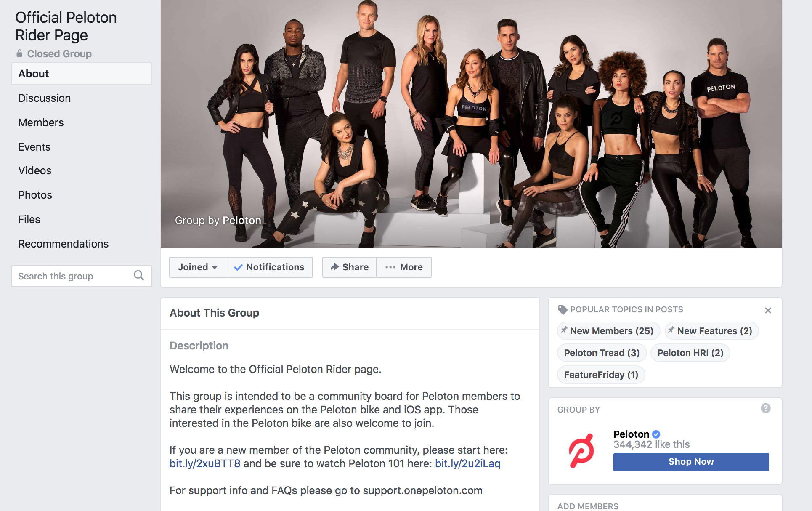Click the search magnifier icon in group search
Image resolution: width=812 pixels, height=511 pixels.
pyautogui.click(x=139, y=276)
